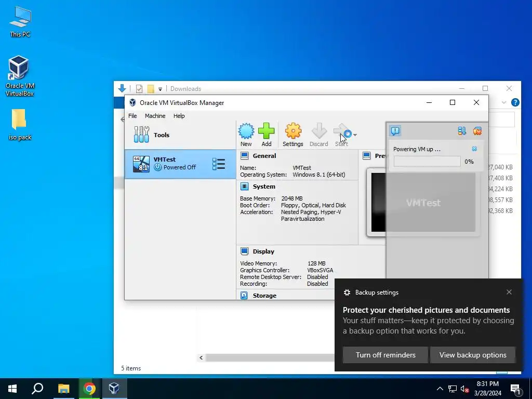532x399 pixels.
Task: Click the Storage section disk icon
Action: tap(244, 295)
